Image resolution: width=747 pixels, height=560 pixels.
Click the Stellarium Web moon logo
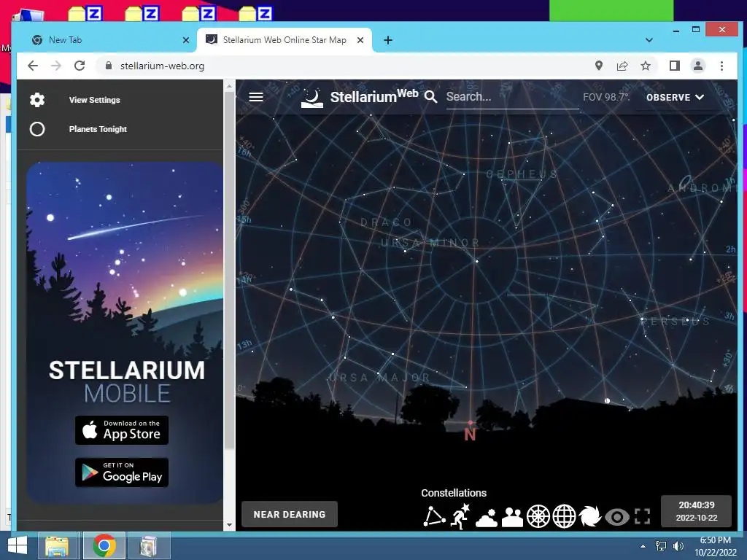click(312, 98)
